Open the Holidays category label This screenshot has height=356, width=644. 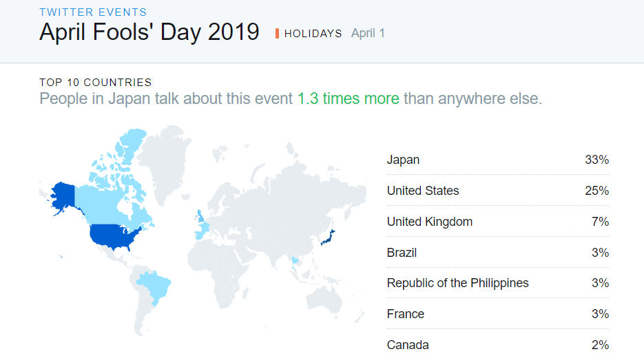pos(313,34)
